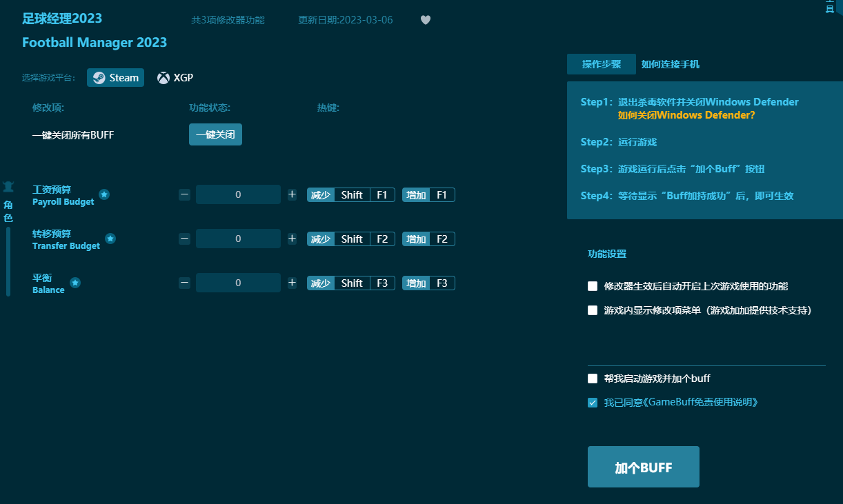
Task: Increase the Balance value with plus
Action: (292, 283)
